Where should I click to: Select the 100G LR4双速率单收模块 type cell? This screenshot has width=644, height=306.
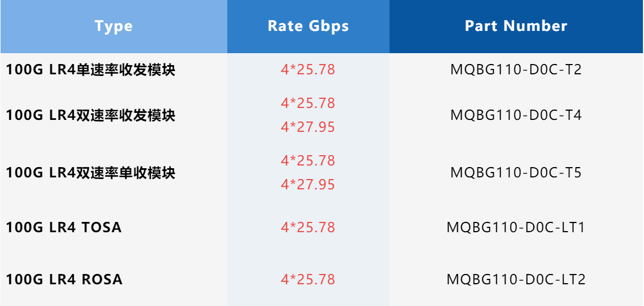91,173
